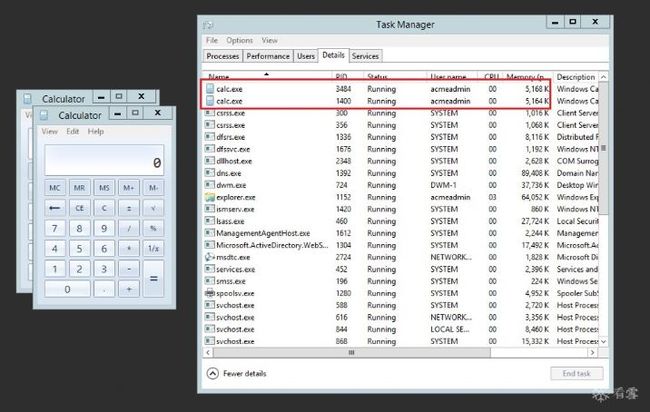The height and width of the screenshot is (412, 650).
Task: Click the ManagementAgentHost.exe process icon
Action: (210, 233)
